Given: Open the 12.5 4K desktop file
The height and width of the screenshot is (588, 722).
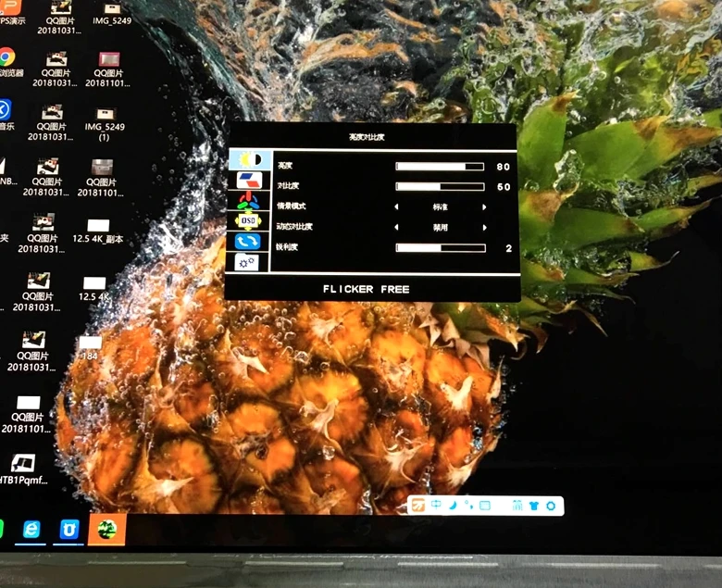Looking at the screenshot, I should (93, 290).
